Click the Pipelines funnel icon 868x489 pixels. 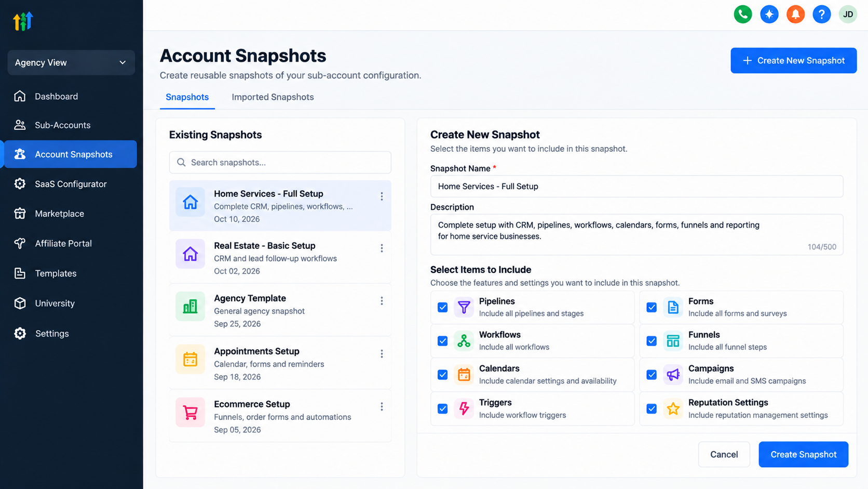coord(464,307)
